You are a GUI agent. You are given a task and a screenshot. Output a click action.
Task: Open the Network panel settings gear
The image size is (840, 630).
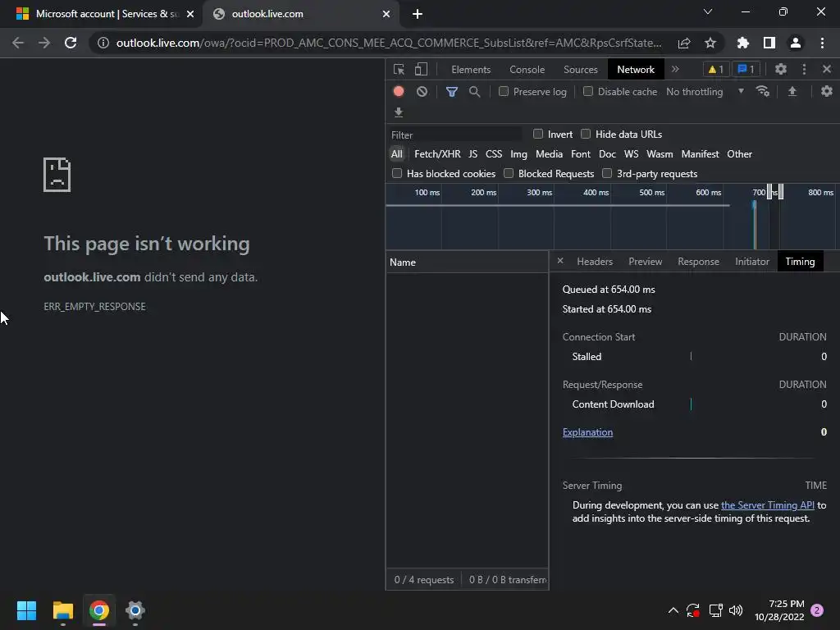[x=827, y=92]
